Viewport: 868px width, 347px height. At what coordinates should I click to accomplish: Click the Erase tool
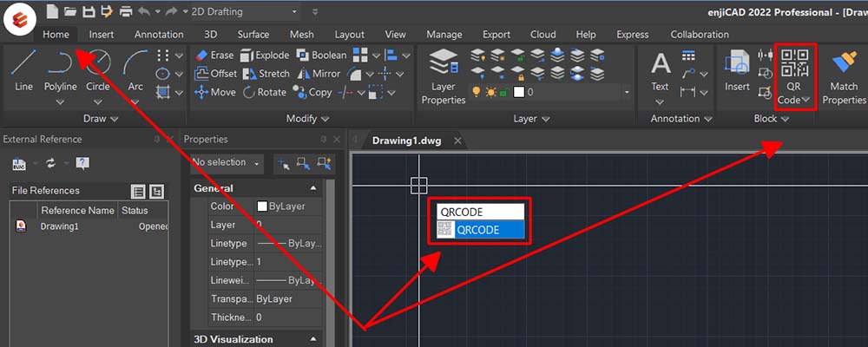[x=214, y=56]
